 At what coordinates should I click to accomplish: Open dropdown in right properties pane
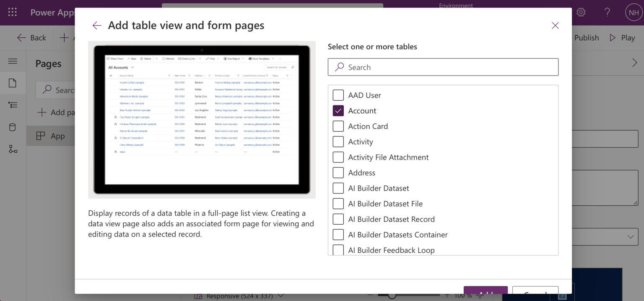click(630, 237)
